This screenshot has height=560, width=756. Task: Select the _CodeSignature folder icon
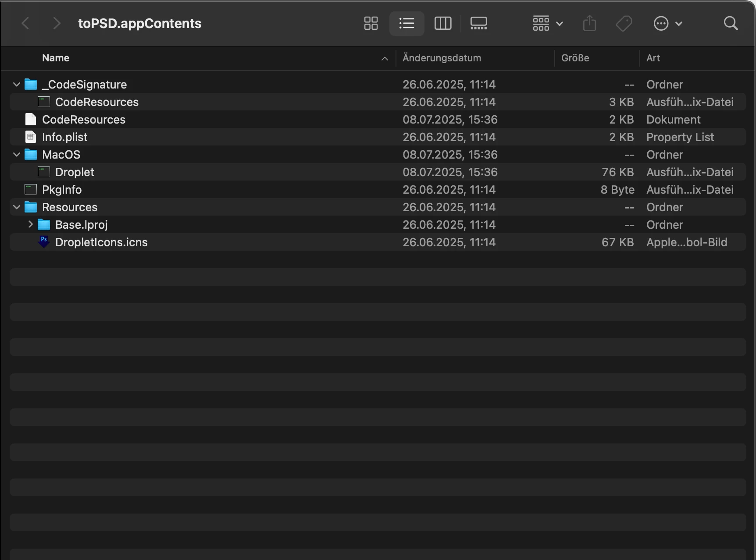(x=31, y=84)
